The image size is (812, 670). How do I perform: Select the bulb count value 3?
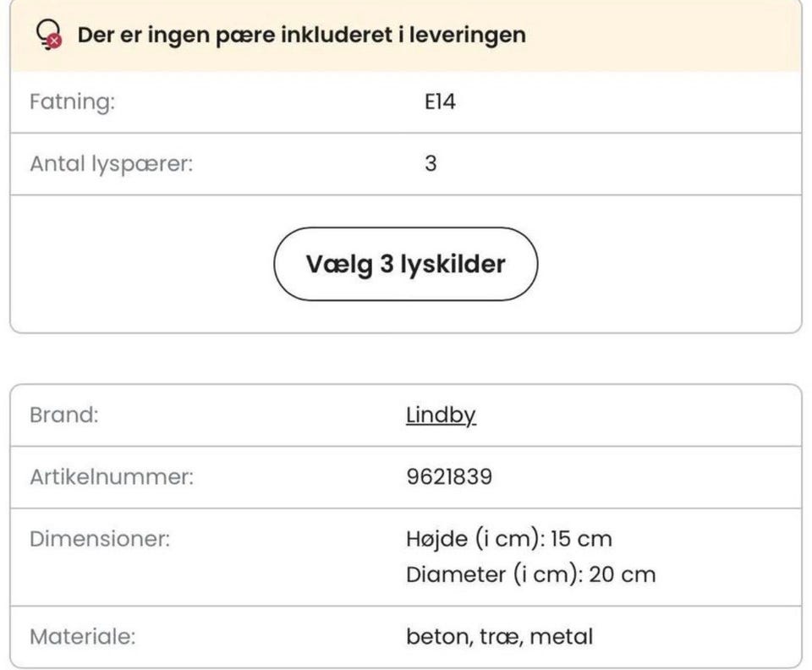pyautogui.click(x=431, y=163)
